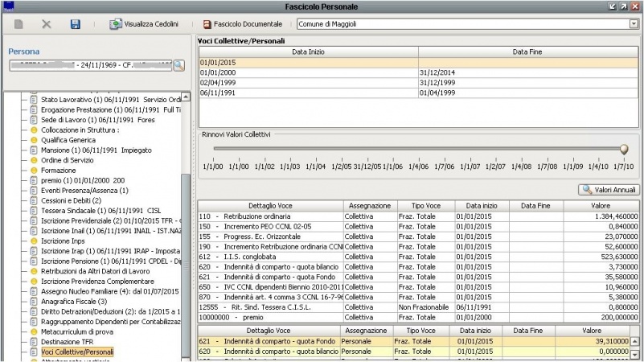Click the document icon beside Anagrafica Fiscale
Image resolution: width=644 pixels, height=362 pixels.
[x=34, y=301]
